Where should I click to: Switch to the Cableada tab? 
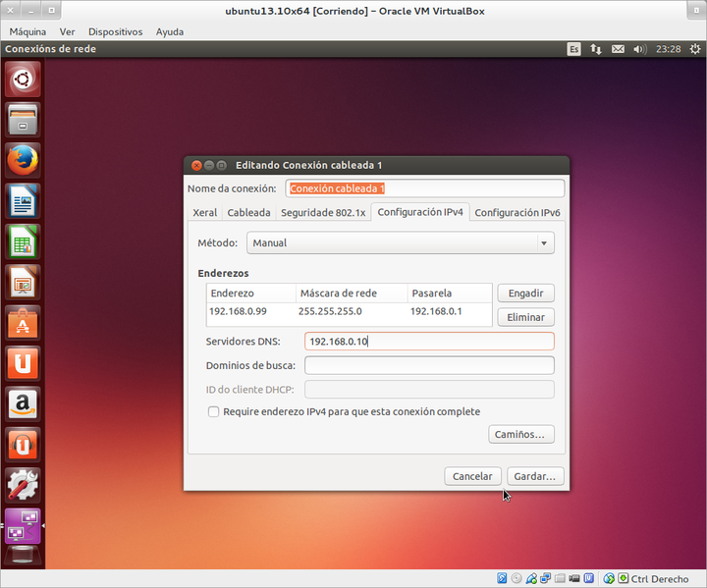pyautogui.click(x=248, y=212)
